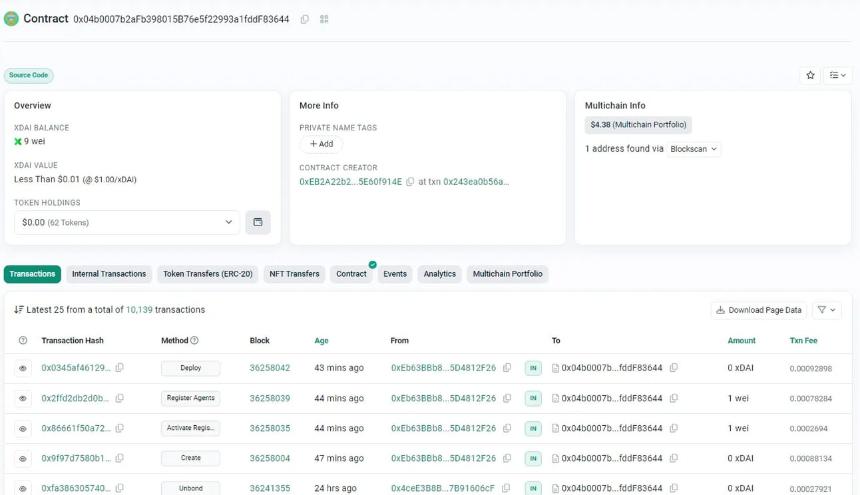This screenshot has width=860, height=495.
Task: Open the Multichain Portfolio tab
Action: pos(507,274)
